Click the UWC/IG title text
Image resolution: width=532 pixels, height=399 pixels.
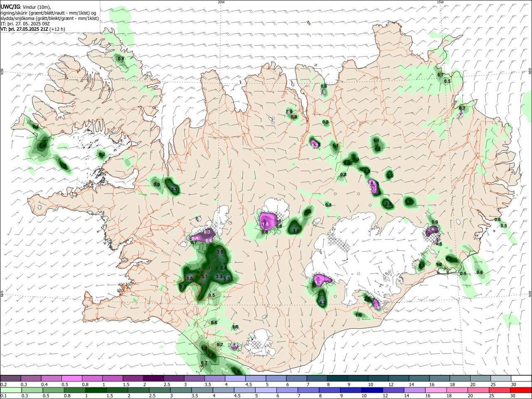click(x=10, y=7)
